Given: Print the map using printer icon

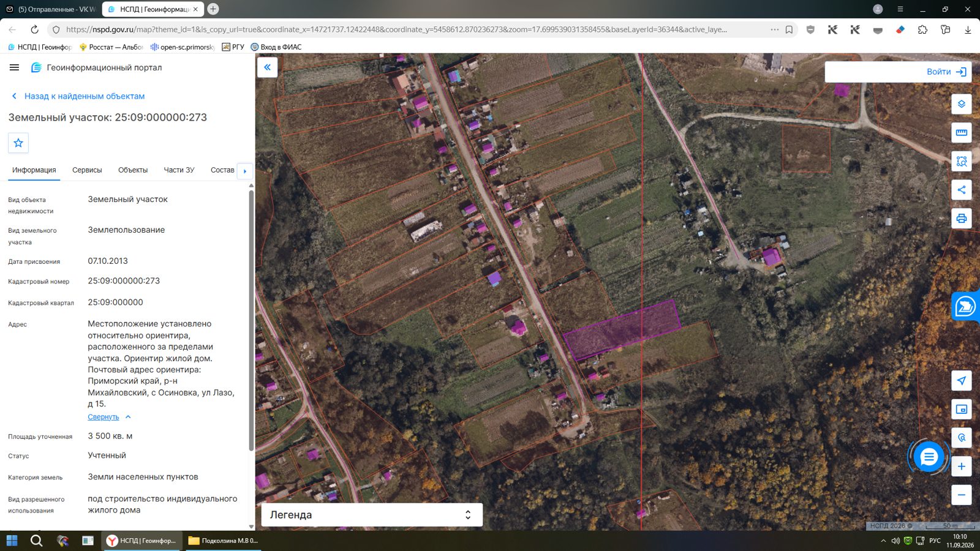Looking at the screenshot, I should pyautogui.click(x=961, y=219).
